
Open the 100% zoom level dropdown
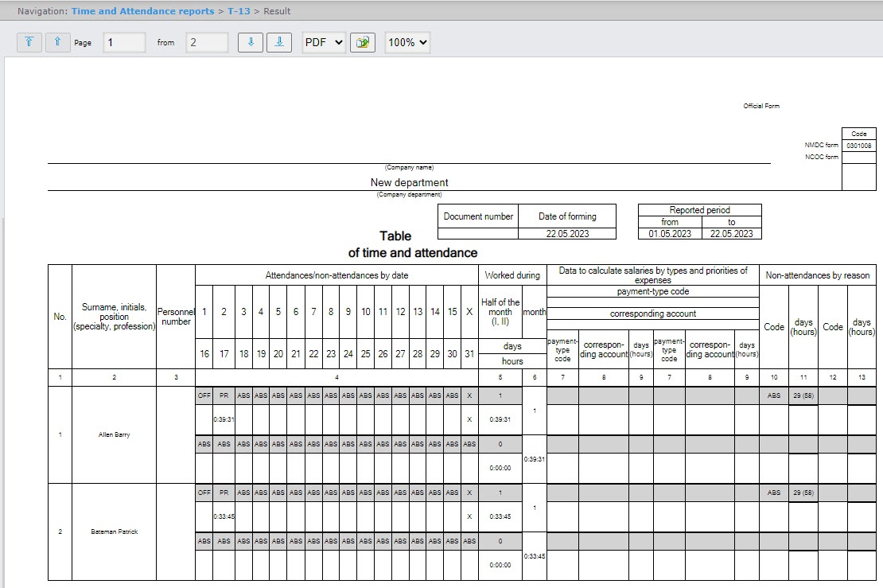point(407,42)
